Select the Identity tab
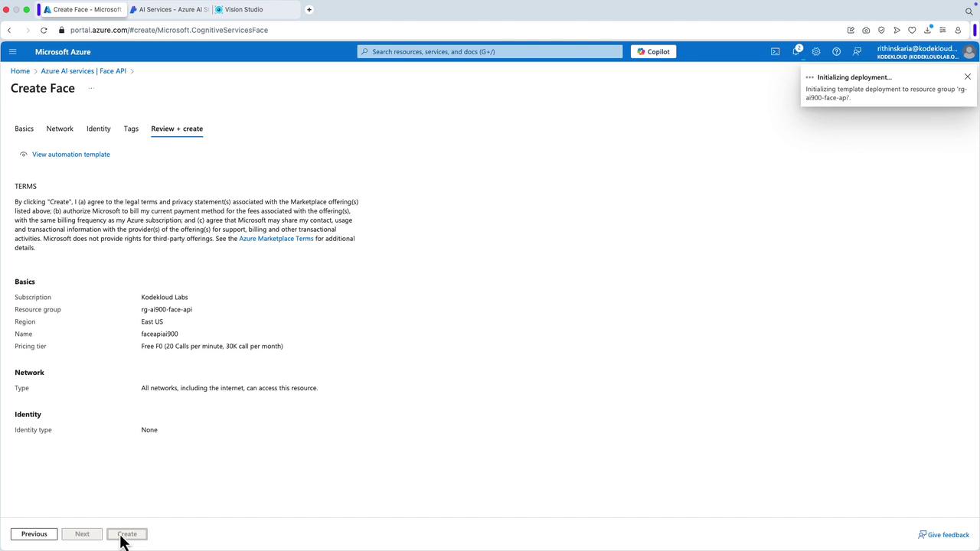 point(99,129)
